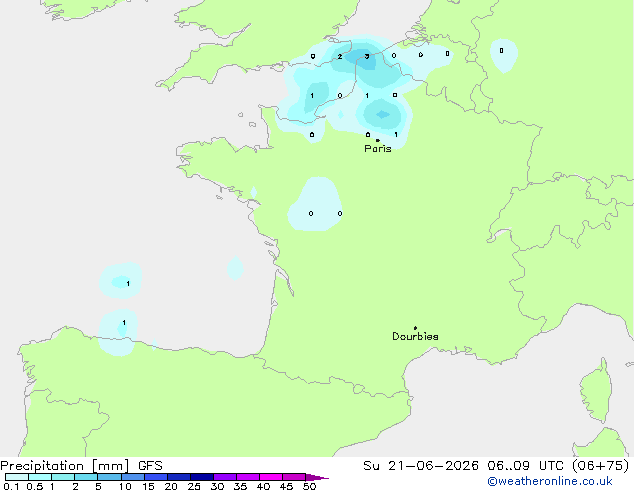634x490 pixels.
Task: Select the 25–30 mm dark blue swatch
Action: click(x=201, y=477)
